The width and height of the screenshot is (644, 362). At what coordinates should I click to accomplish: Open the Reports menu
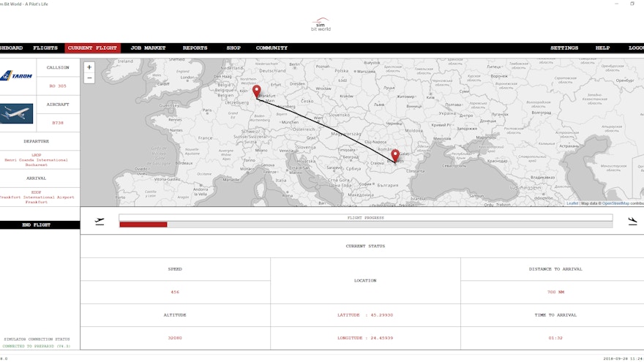point(195,48)
